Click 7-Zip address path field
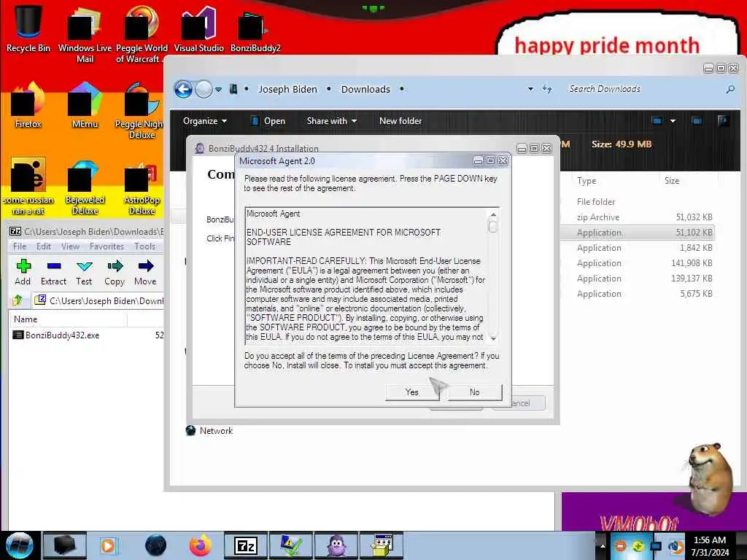747x560 pixels. click(x=98, y=300)
